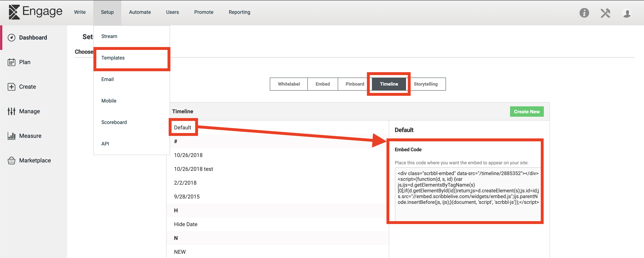Open the Users menu
This screenshot has height=258, width=644.
(172, 12)
